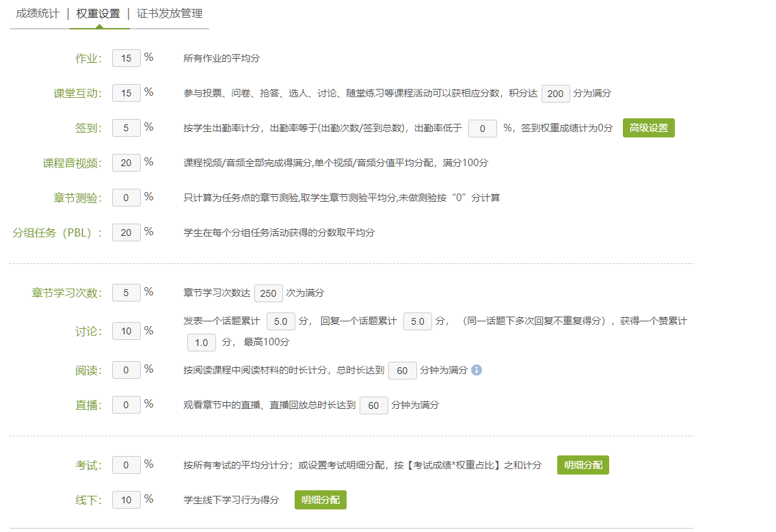Open 明细分配 for the 考试 row
This screenshot has width=776, height=532.
pyautogui.click(x=583, y=465)
